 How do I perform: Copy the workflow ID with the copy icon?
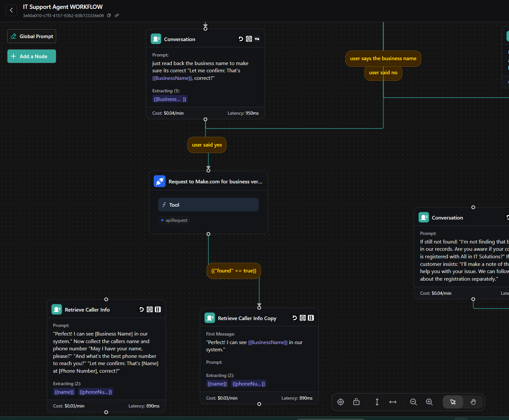[109, 15]
